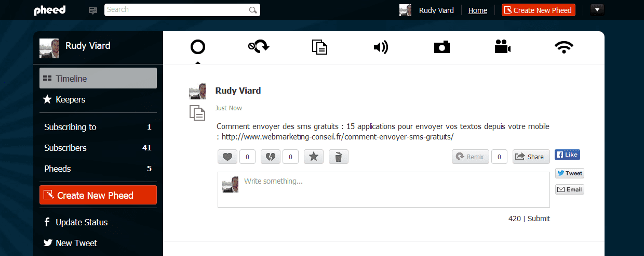The height and width of the screenshot is (256, 644).
Task: Select the live broadcast wifi filter tab
Action: 564,47
